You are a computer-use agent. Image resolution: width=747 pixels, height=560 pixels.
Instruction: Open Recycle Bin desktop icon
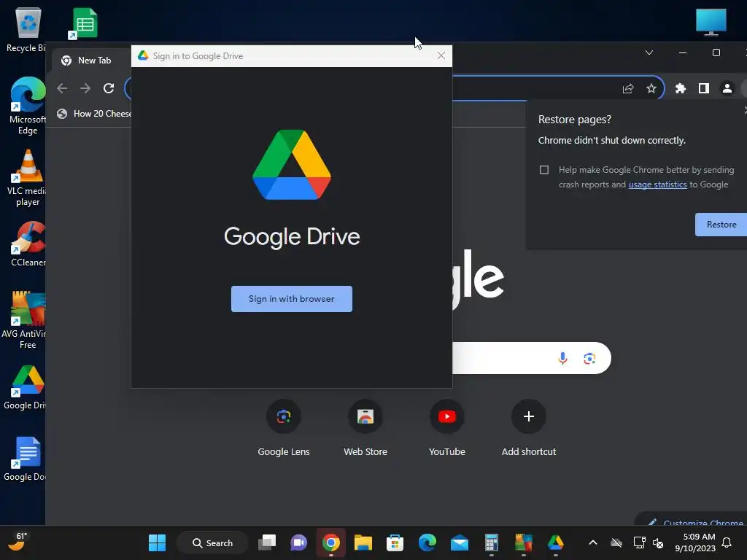[x=26, y=30]
